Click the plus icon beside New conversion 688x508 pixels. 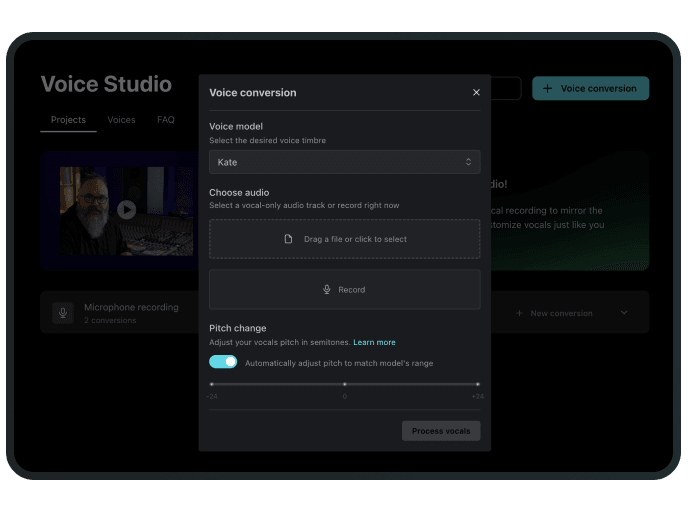[x=519, y=314]
